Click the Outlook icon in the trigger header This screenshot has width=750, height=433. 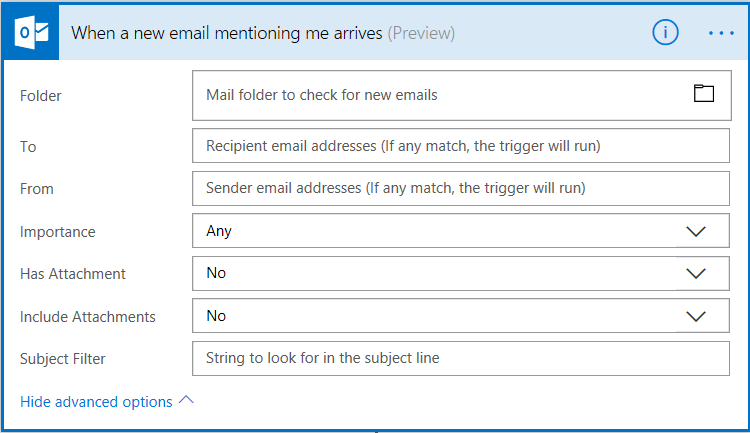click(x=33, y=33)
